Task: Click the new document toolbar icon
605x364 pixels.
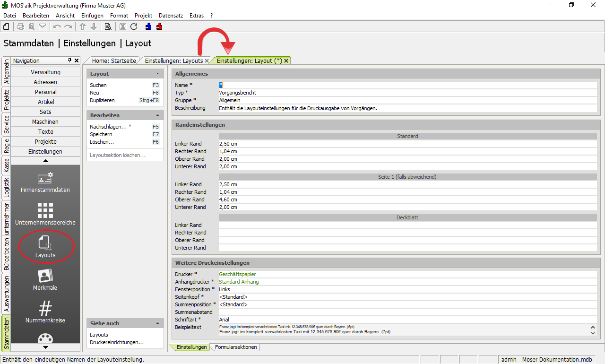Action: (x=6, y=26)
